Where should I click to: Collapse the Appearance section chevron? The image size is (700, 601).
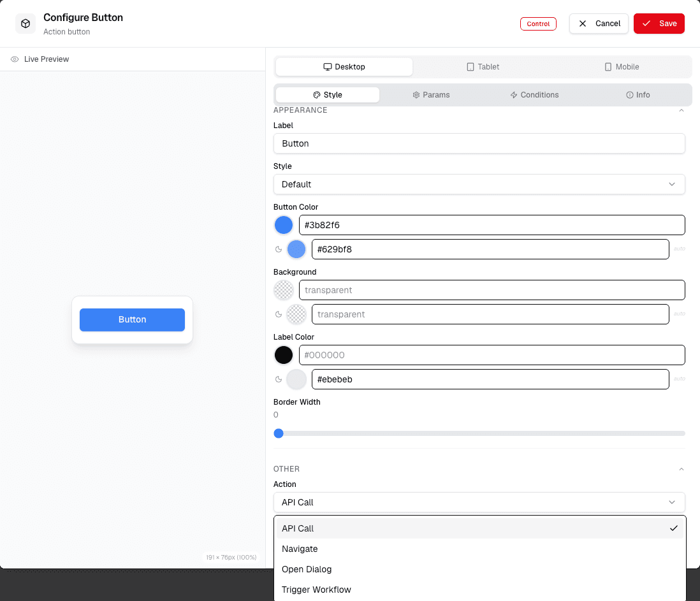(x=682, y=110)
